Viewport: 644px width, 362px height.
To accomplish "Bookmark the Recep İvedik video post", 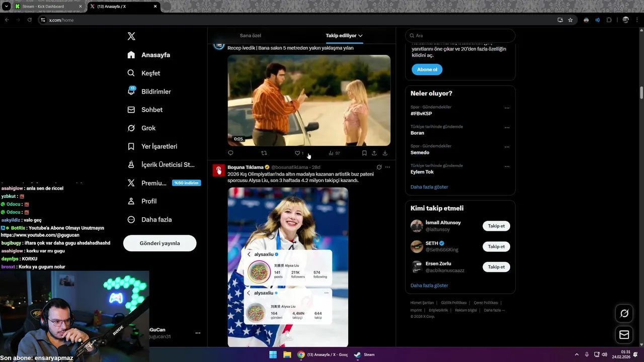I will pyautogui.click(x=364, y=153).
